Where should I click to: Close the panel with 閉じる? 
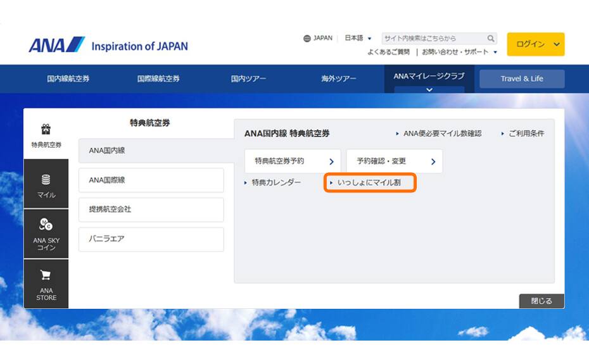[x=541, y=301]
